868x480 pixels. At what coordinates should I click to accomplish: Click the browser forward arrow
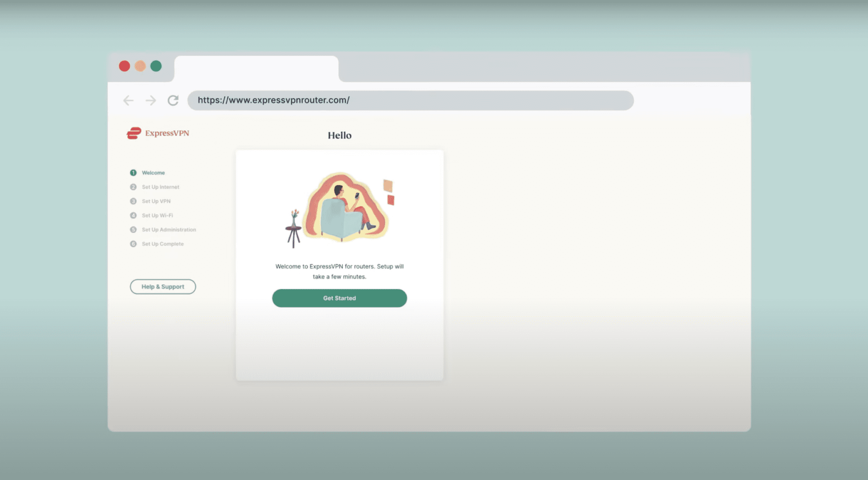[x=150, y=100]
